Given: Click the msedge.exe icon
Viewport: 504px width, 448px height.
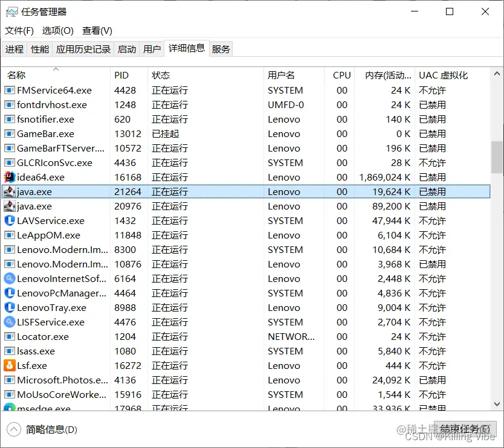Looking at the screenshot, I should pyautogui.click(x=10, y=408).
